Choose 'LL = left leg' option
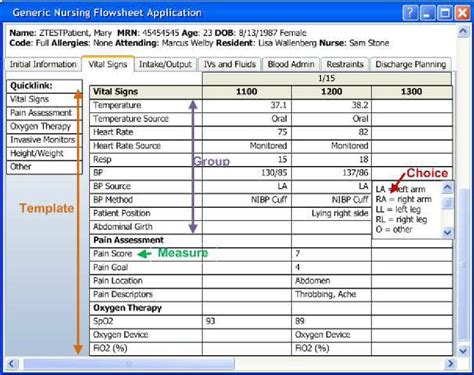This screenshot has width=474, height=375. pyautogui.click(x=398, y=209)
